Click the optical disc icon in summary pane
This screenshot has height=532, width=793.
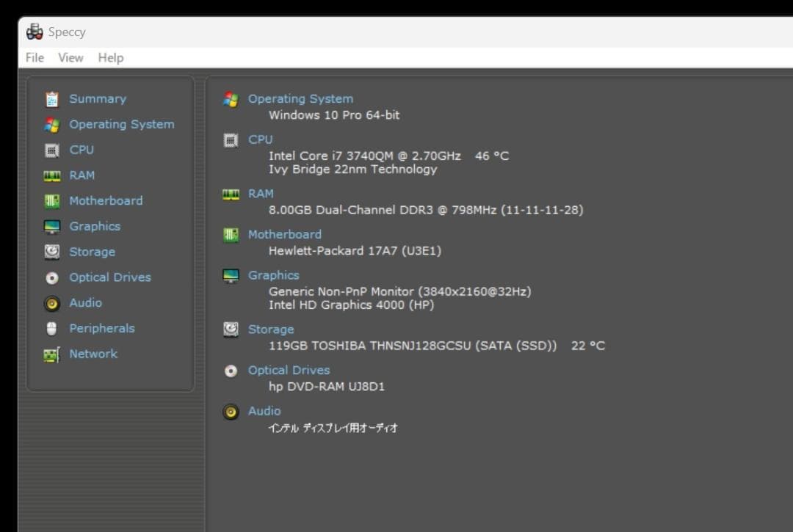[x=231, y=371]
